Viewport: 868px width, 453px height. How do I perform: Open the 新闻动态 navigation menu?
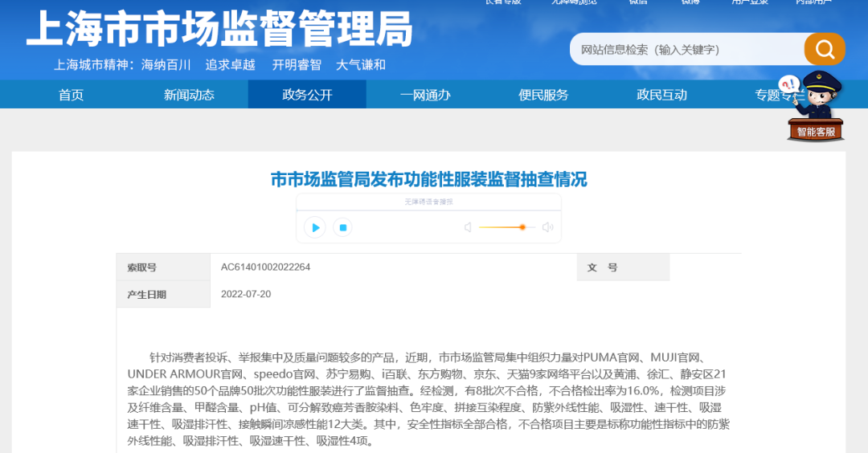(189, 95)
